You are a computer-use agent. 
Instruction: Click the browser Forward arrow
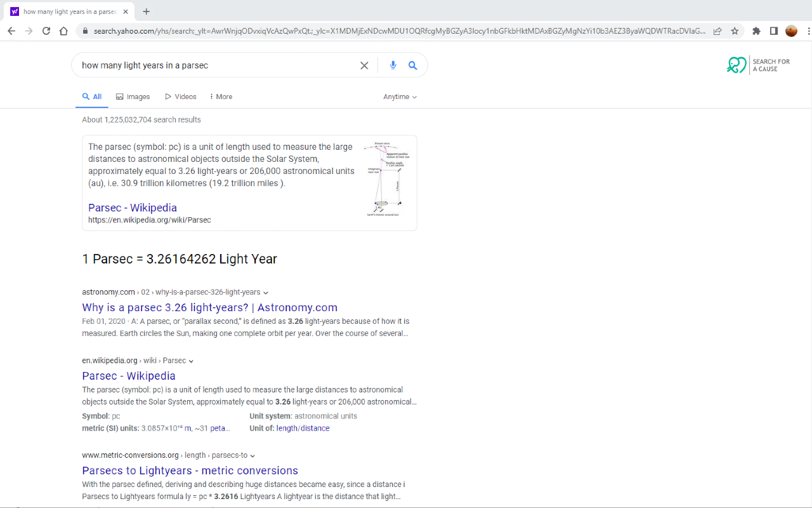tap(29, 30)
